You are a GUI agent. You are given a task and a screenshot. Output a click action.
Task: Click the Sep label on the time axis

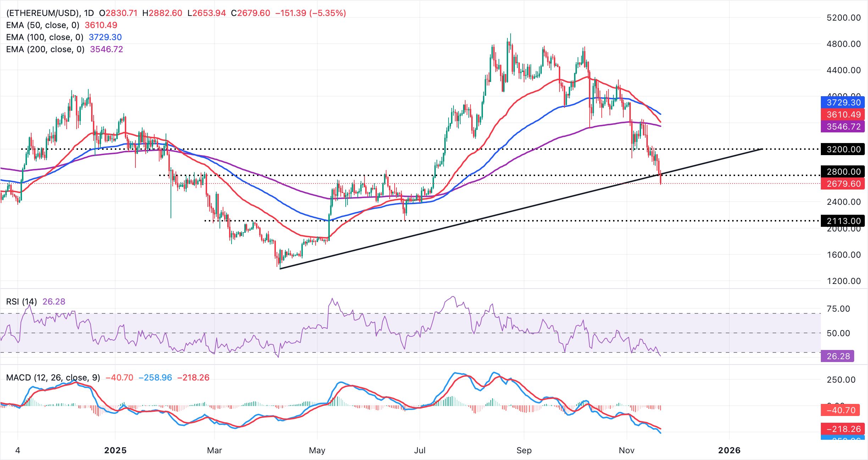(524, 450)
